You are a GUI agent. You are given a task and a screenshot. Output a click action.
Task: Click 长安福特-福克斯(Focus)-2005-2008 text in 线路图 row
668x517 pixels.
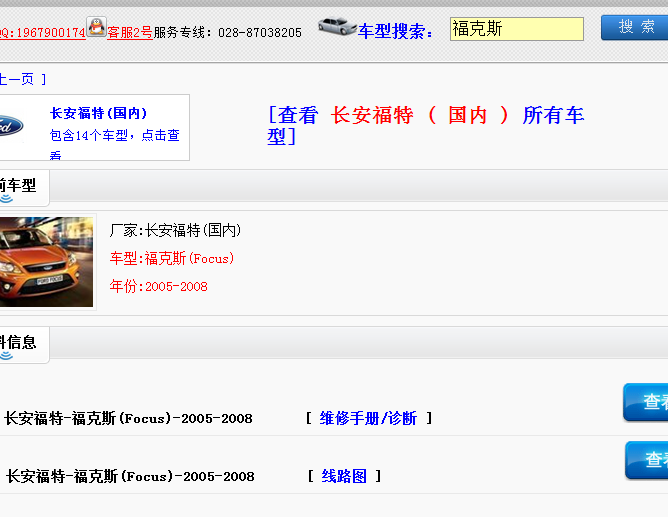coord(130,476)
